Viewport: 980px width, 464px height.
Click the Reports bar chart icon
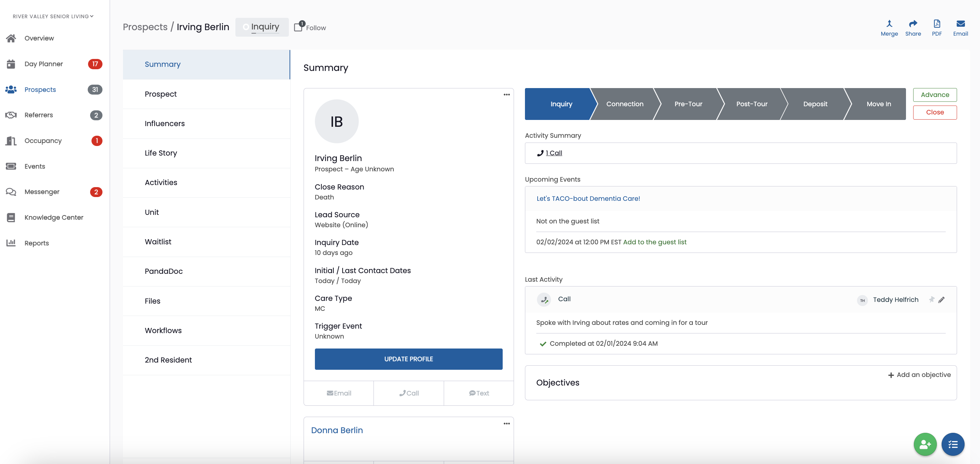pos(11,243)
